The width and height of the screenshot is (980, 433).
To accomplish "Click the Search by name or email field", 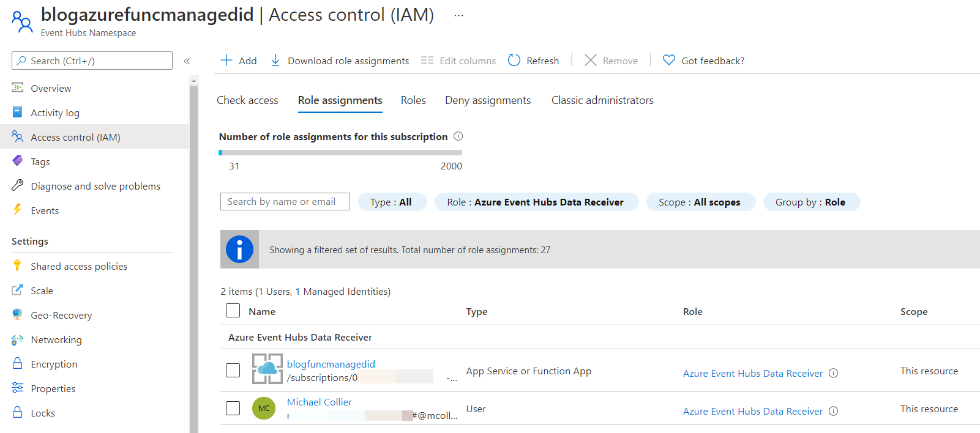I will click(x=285, y=201).
